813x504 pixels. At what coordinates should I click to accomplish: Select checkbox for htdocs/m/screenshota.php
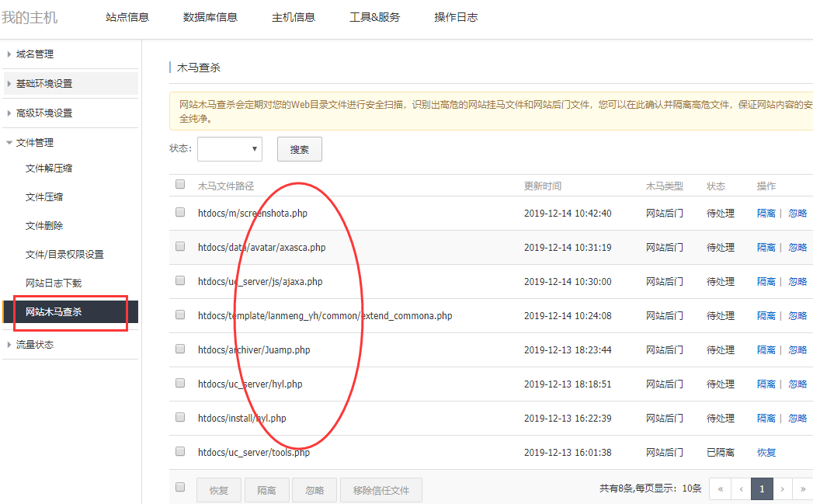[x=180, y=212]
